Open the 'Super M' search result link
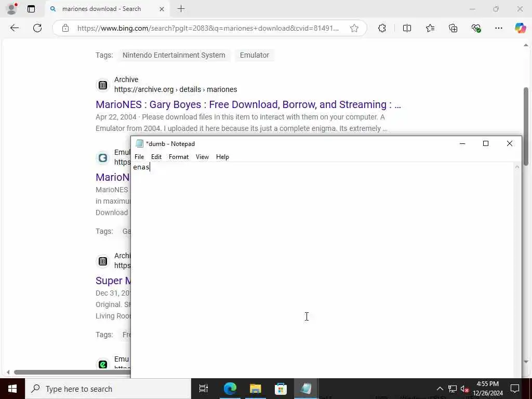This screenshot has width=532, height=399. click(113, 281)
